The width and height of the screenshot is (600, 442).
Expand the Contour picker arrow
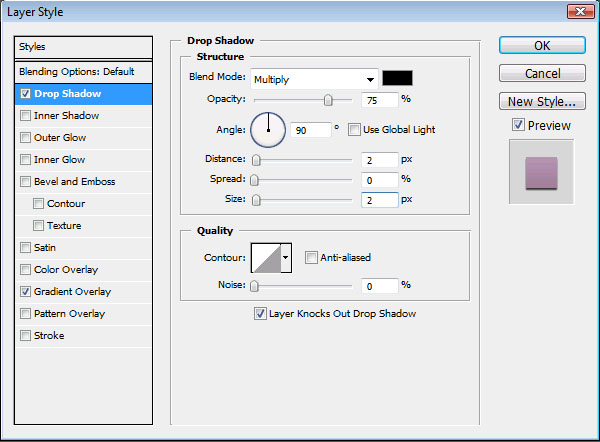286,258
